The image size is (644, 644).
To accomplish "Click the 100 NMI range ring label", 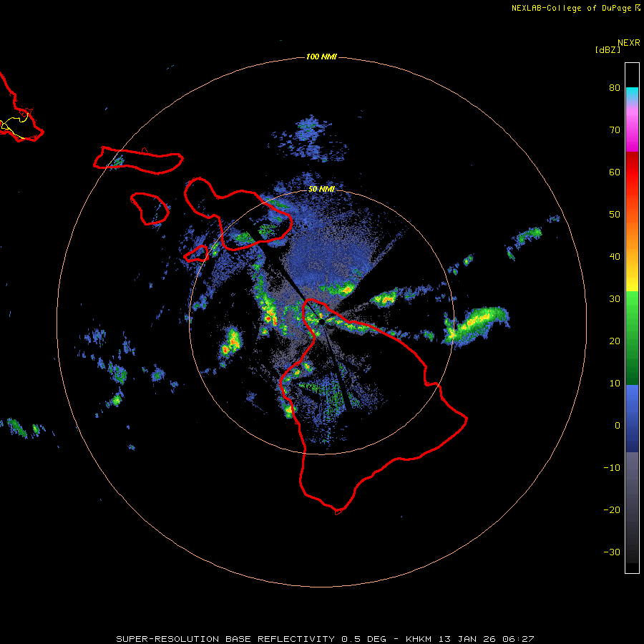I will (x=321, y=57).
